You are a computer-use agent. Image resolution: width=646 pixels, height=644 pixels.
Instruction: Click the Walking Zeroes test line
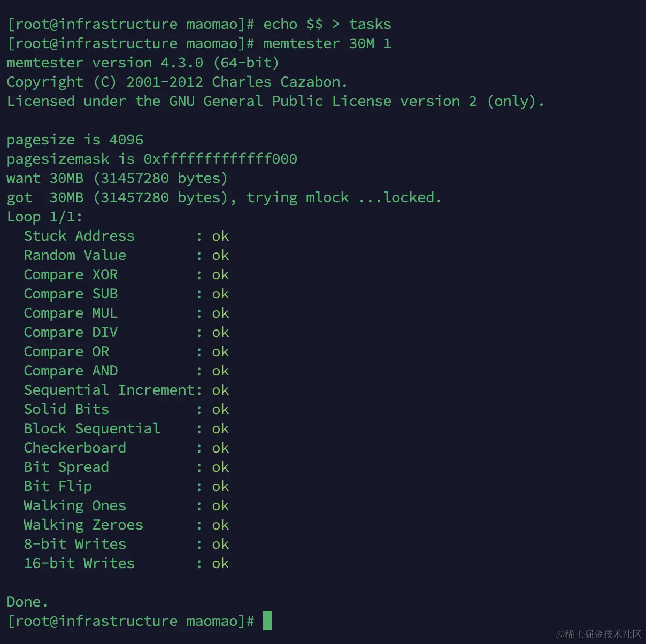pos(126,525)
